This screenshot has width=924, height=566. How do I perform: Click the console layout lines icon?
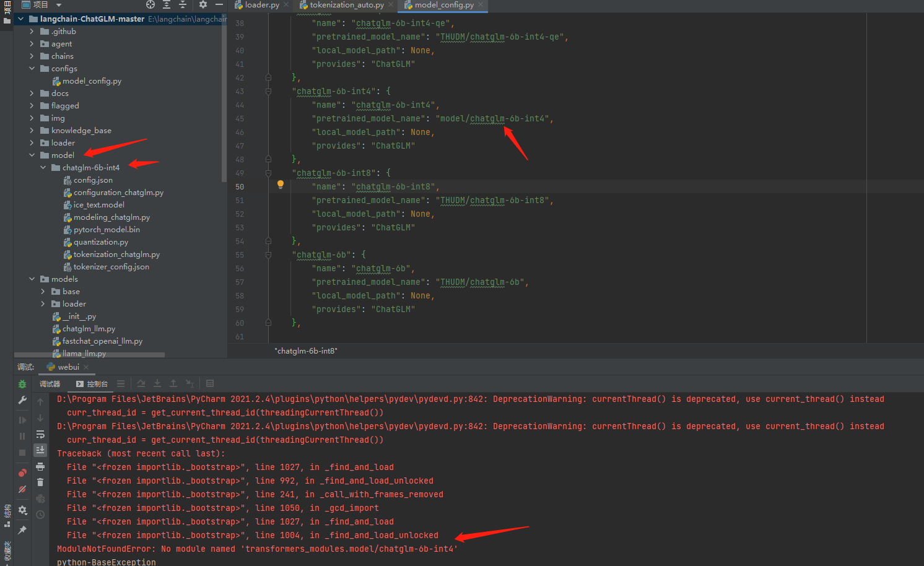121,384
